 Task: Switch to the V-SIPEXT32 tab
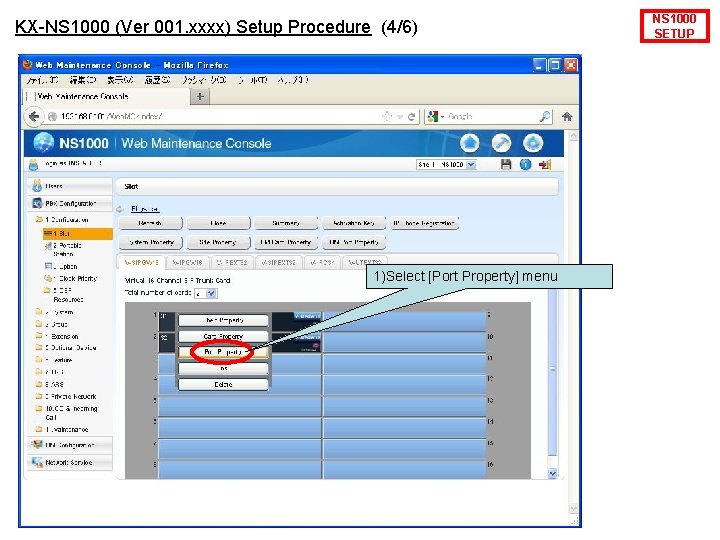(279, 263)
